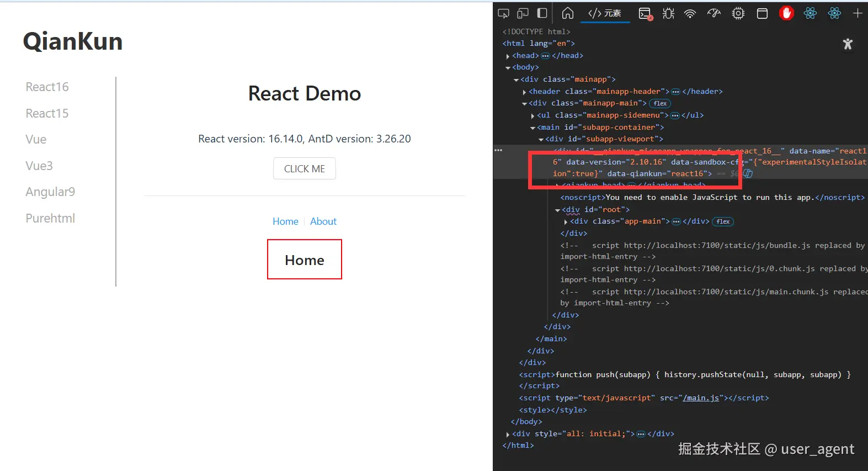Open the Memory chip tab
Viewport: 868px width, 471px height.
[x=738, y=13]
